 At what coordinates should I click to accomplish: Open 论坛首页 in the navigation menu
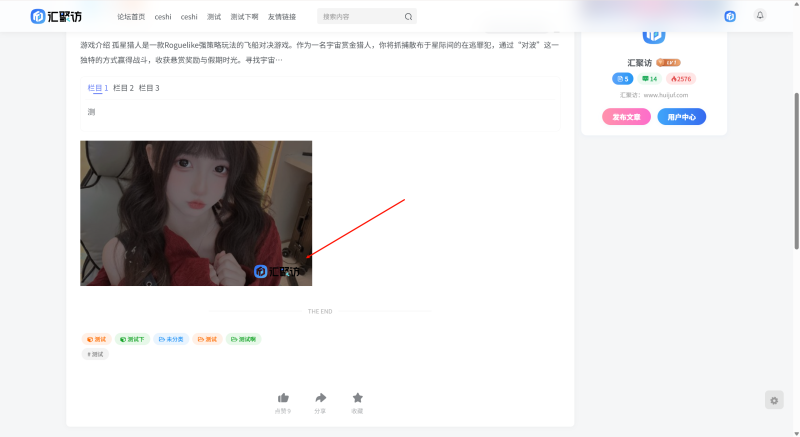(x=131, y=17)
